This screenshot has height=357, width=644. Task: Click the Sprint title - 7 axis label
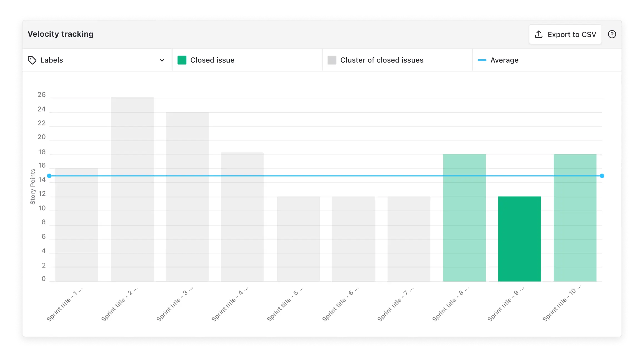(396, 304)
